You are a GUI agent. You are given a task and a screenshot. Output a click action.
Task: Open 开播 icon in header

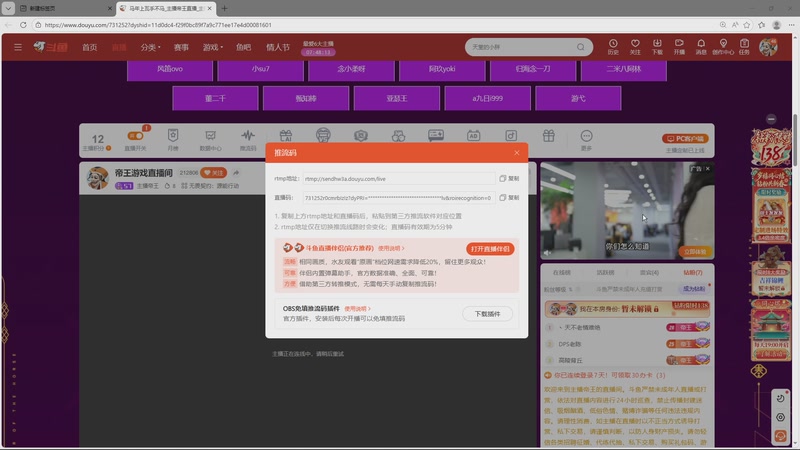[679, 47]
